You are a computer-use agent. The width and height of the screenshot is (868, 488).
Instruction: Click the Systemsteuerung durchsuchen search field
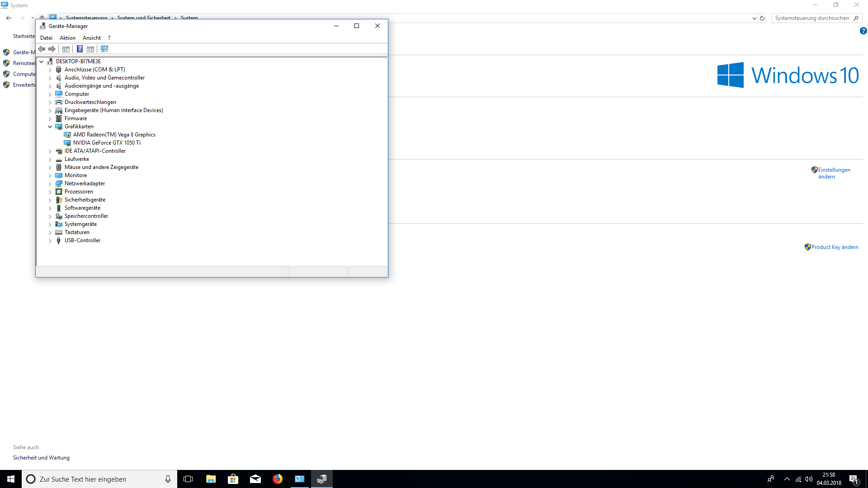[x=812, y=18]
